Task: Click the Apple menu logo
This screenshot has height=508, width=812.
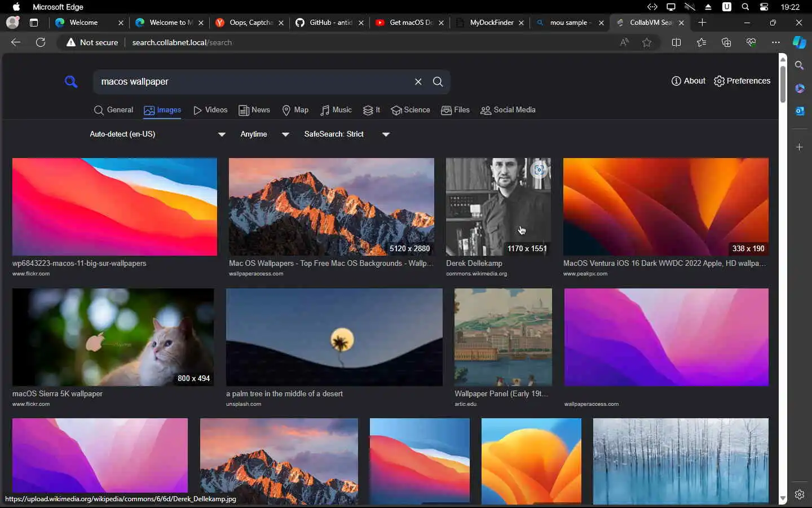Action: pyautogui.click(x=16, y=7)
